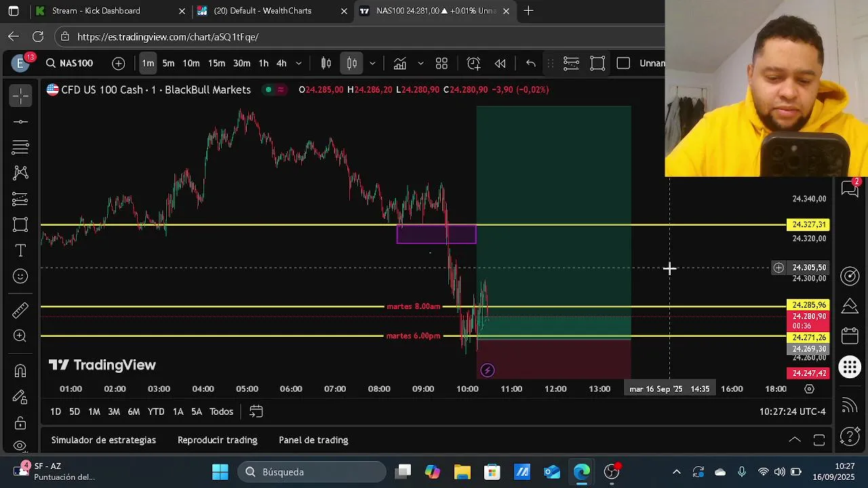868x488 pixels.
Task: Toggle magnet mode
Action: tap(20, 371)
